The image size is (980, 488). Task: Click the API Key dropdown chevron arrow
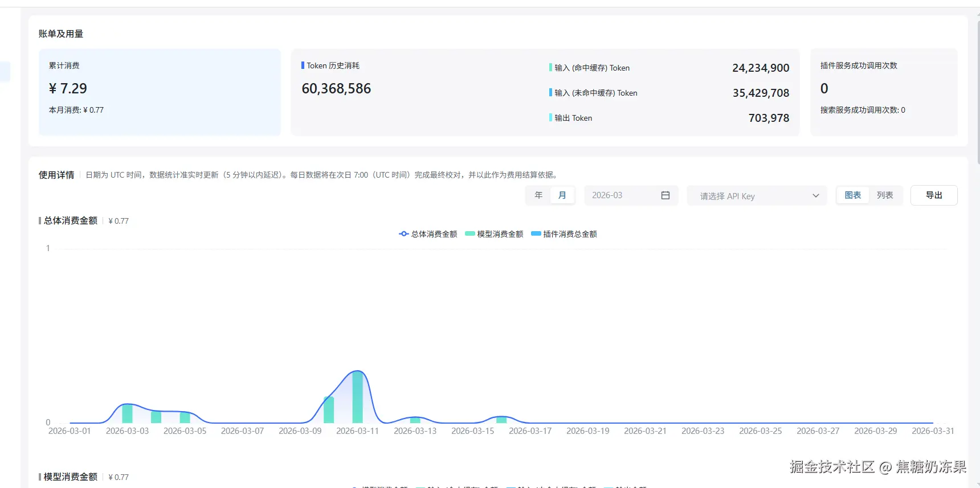pyautogui.click(x=816, y=196)
